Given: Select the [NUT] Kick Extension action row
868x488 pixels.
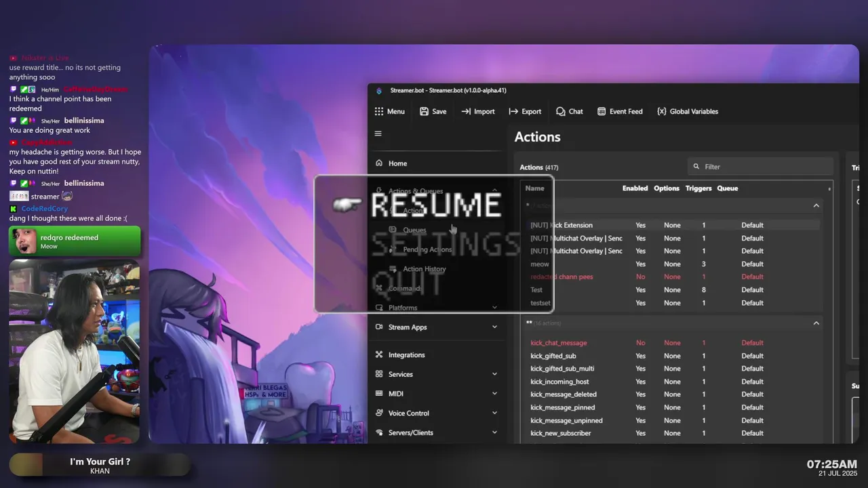Looking at the screenshot, I should click(x=670, y=225).
